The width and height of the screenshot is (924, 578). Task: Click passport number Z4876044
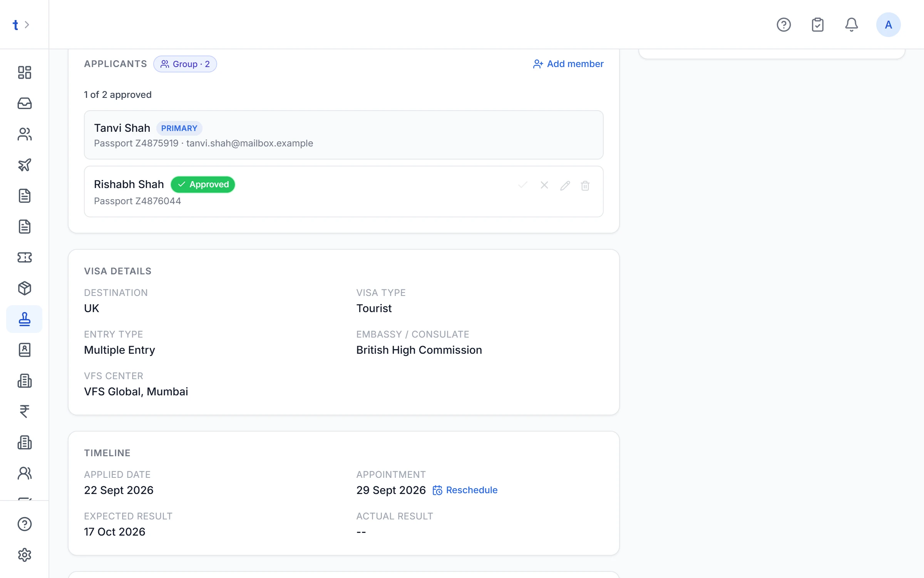[158, 201]
